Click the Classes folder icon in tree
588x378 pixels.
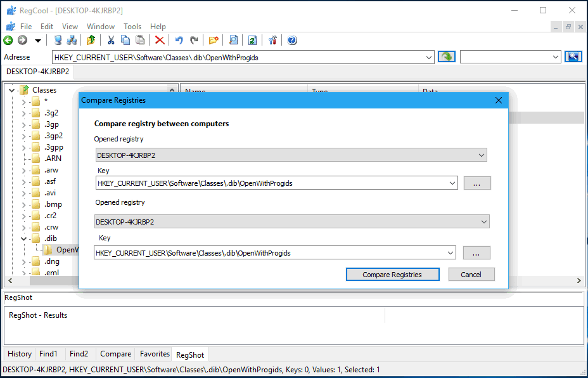coord(25,89)
